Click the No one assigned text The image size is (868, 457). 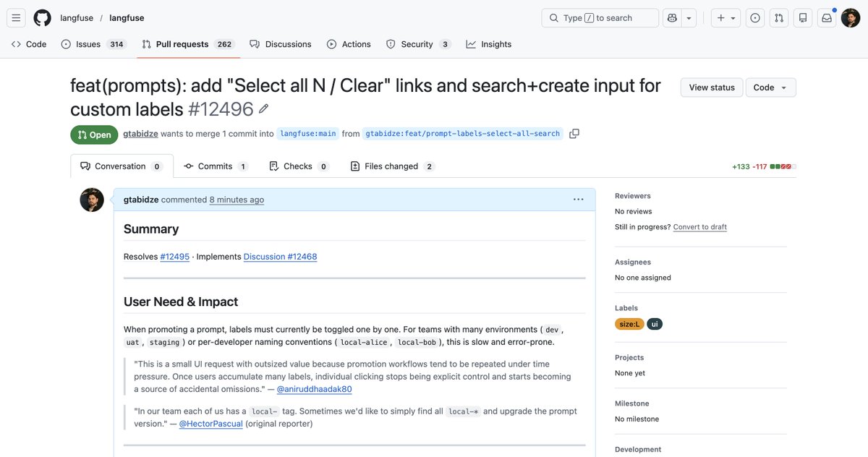point(643,278)
